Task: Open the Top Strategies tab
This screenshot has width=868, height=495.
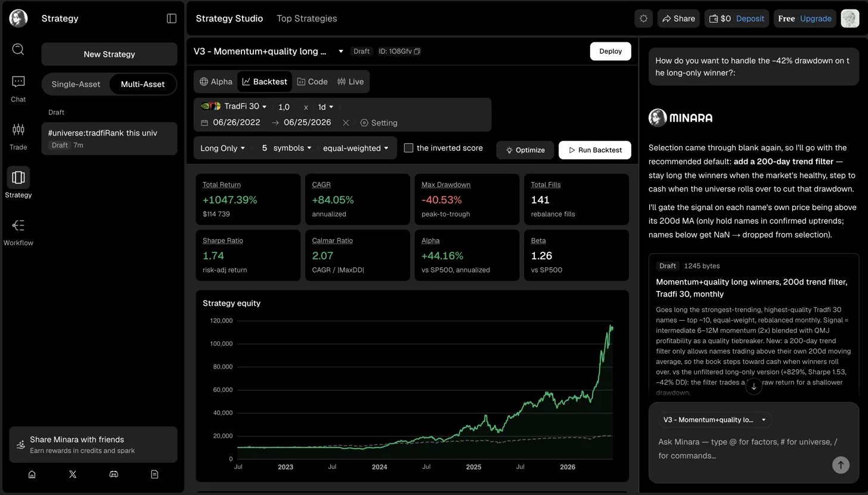Action: (306, 18)
